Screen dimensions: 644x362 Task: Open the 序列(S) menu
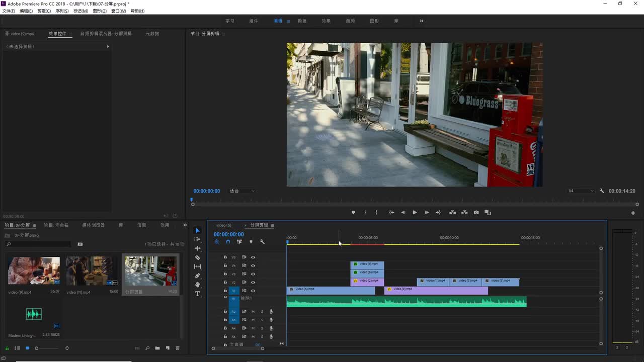62,11
